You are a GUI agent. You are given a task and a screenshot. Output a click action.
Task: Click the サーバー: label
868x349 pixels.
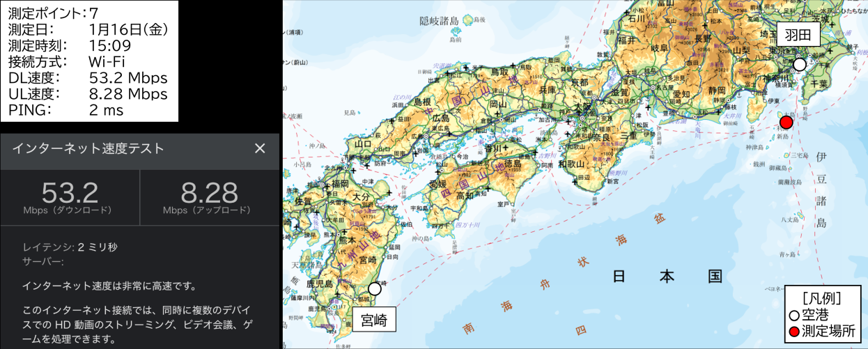(x=42, y=262)
